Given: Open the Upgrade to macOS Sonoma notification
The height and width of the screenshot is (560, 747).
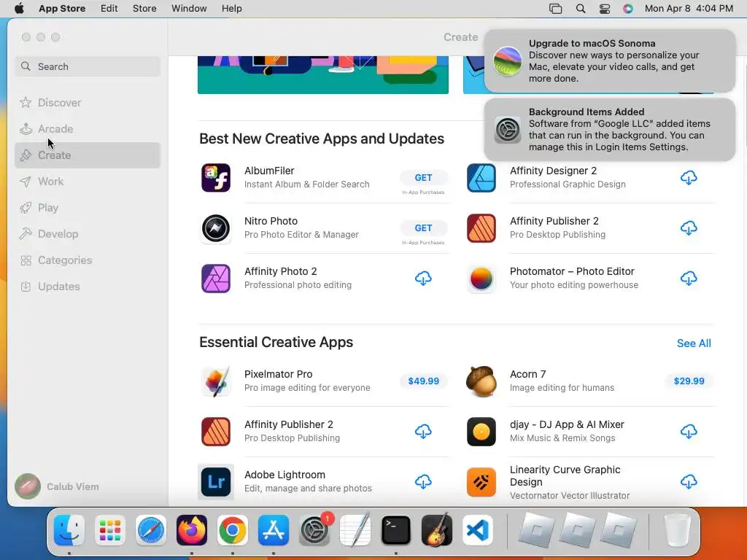Looking at the screenshot, I should click(x=610, y=61).
